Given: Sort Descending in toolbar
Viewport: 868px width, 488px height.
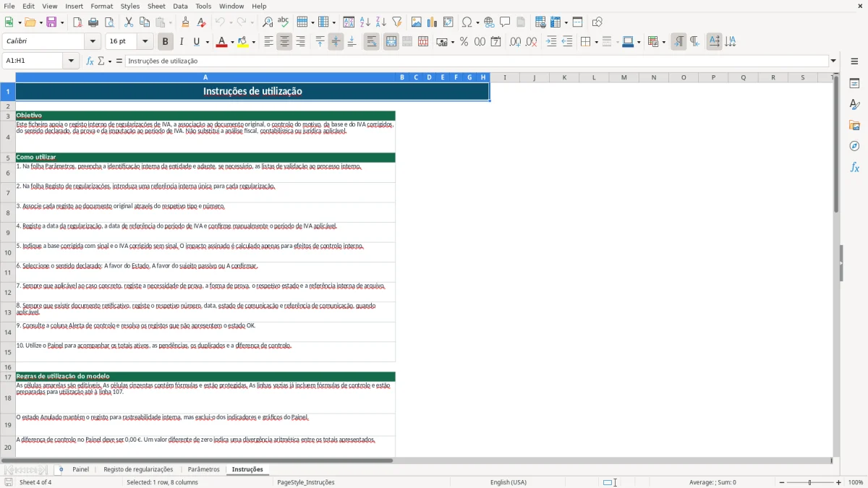Looking at the screenshot, I should (380, 22).
